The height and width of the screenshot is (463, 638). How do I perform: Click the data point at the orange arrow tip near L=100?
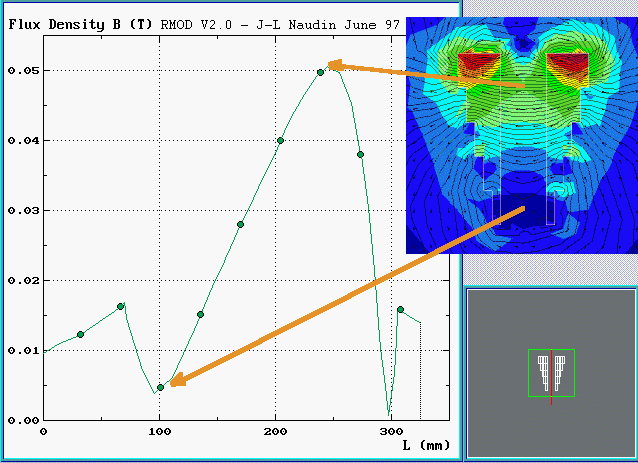(160, 387)
